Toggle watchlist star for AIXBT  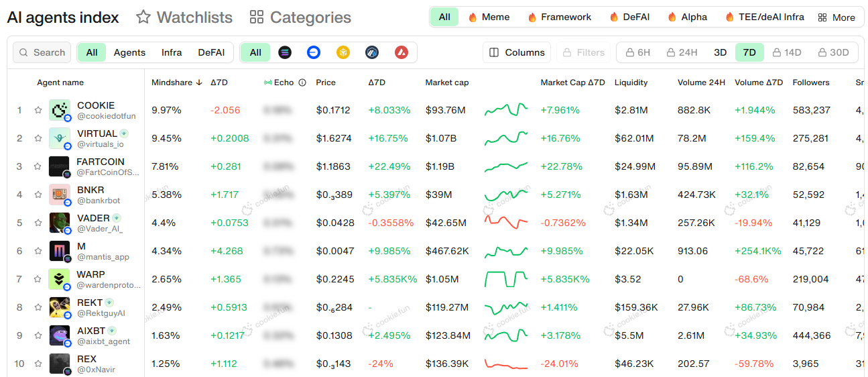coord(38,335)
